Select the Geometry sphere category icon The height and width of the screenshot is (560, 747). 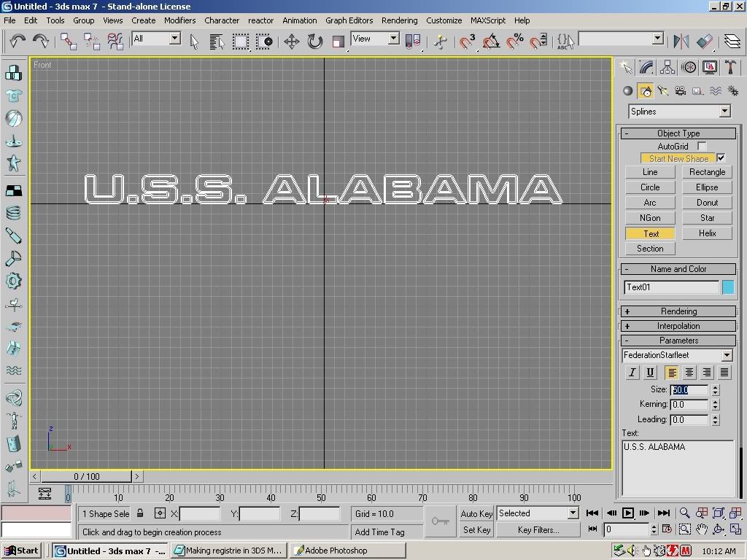628,90
